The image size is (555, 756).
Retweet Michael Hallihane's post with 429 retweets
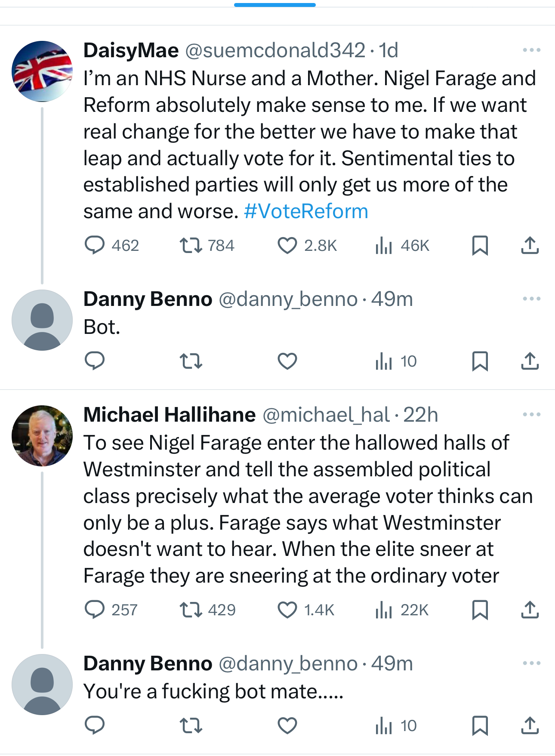point(191,610)
